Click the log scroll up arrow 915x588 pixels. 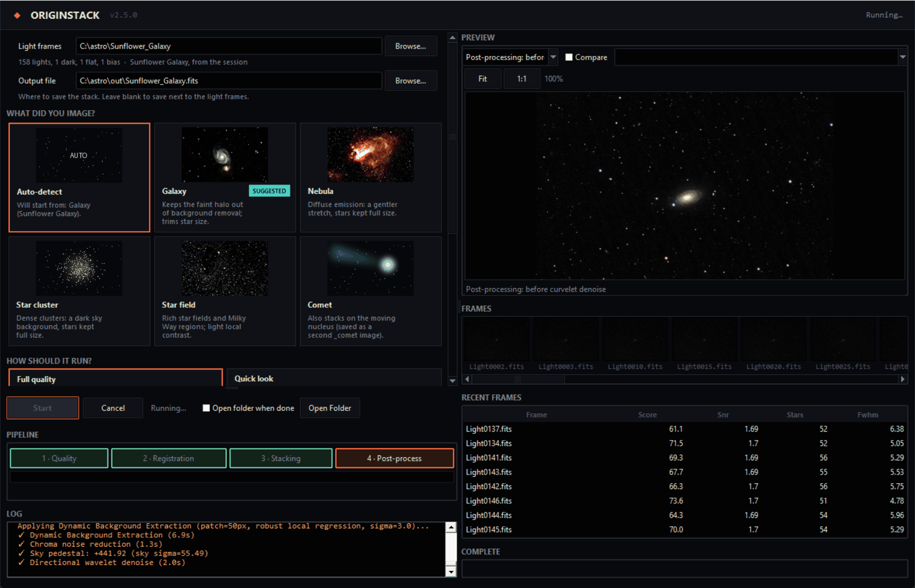click(x=451, y=527)
